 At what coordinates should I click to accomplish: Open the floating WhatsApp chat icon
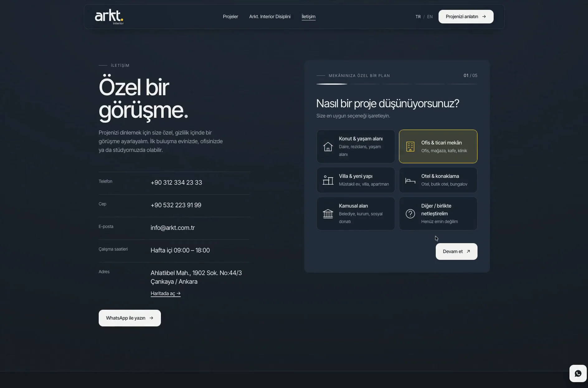tap(578, 373)
